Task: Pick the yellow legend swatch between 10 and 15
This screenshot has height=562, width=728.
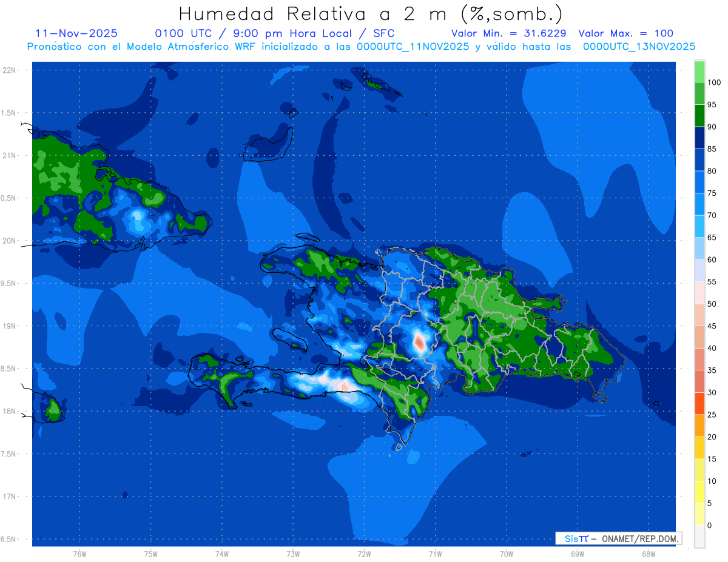Action: click(699, 469)
